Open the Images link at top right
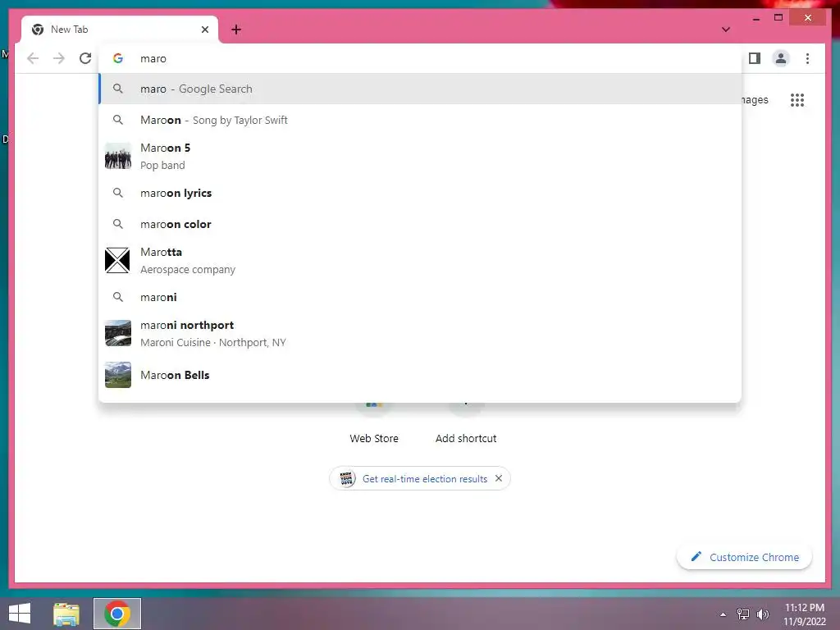Viewport: 840px width, 630px height. (755, 99)
